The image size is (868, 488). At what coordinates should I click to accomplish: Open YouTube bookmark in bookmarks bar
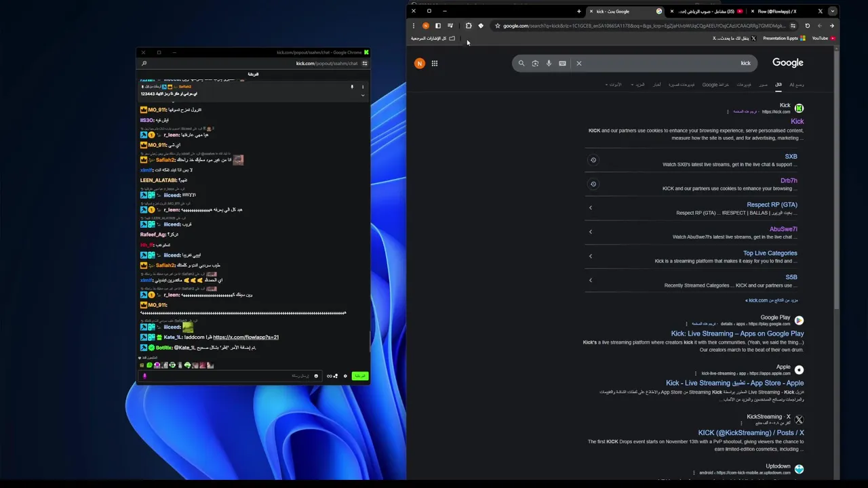point(823,38)
